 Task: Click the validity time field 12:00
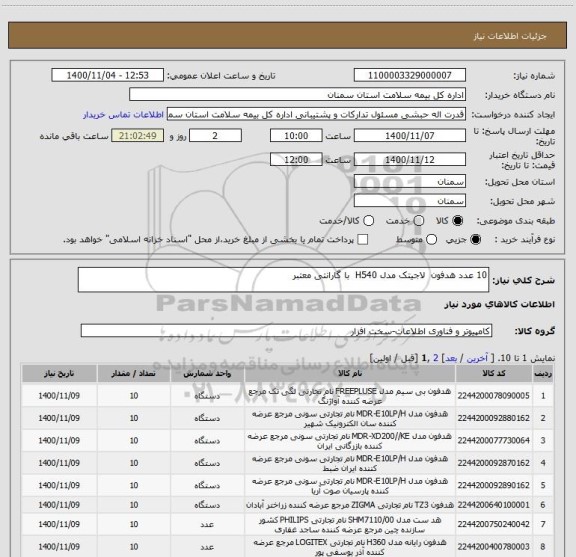point(296,159)
